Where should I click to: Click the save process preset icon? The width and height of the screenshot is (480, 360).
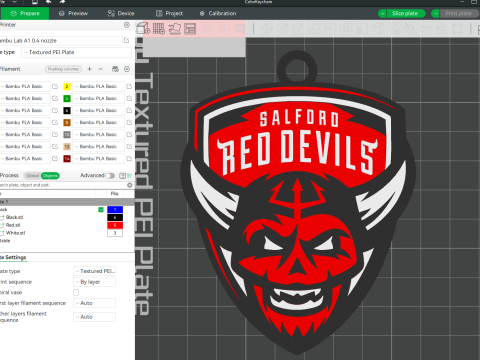pyautogui.click(x=122, y=176)
